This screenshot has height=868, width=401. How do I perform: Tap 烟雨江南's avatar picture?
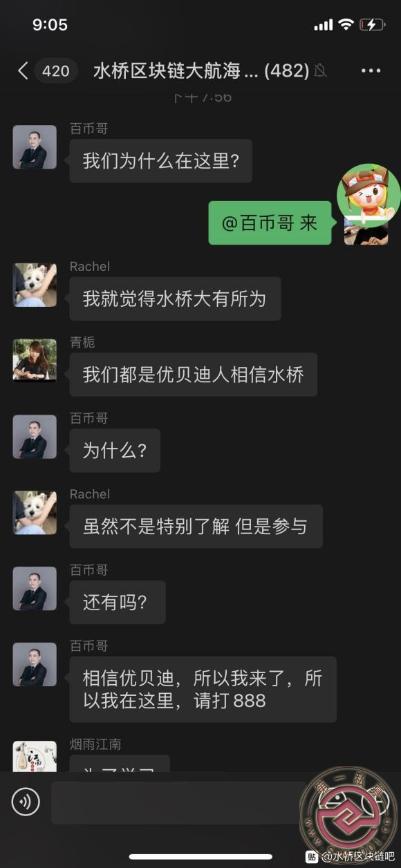click(x=35, y=757)
